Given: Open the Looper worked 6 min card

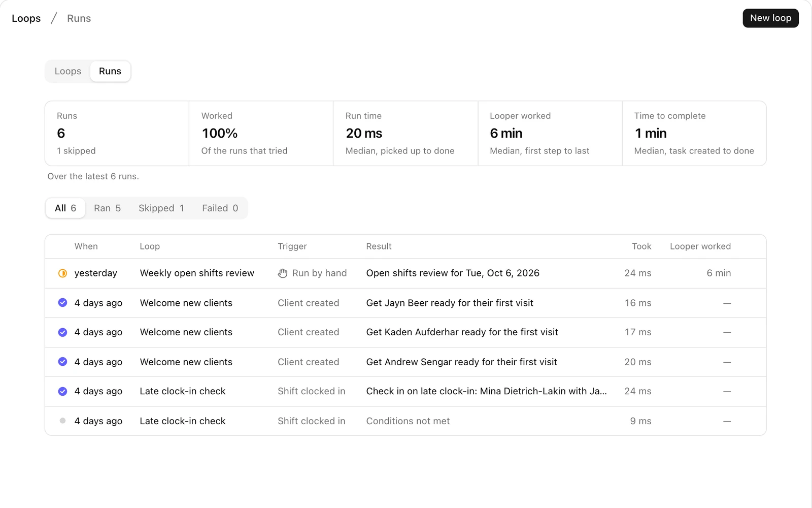Looking at the screenshot, I should [550, 133].
